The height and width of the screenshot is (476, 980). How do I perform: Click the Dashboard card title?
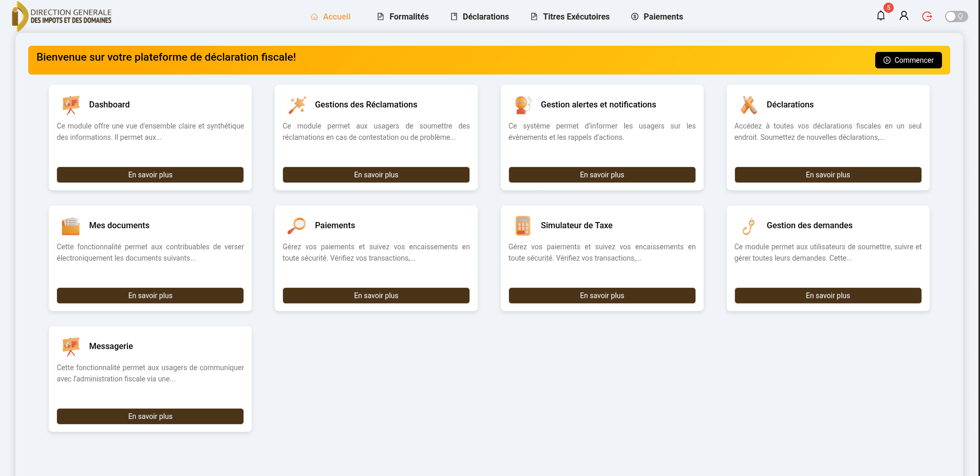[x=109, y=104]
